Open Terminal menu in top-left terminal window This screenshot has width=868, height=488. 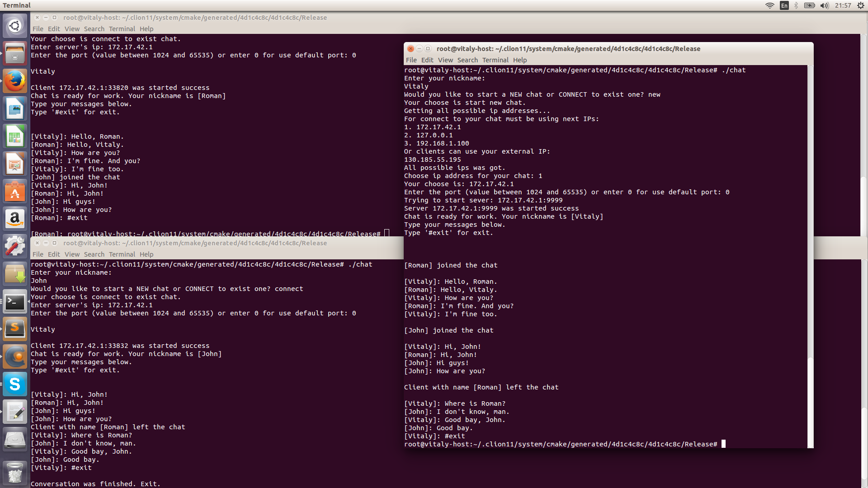point(122,29)
